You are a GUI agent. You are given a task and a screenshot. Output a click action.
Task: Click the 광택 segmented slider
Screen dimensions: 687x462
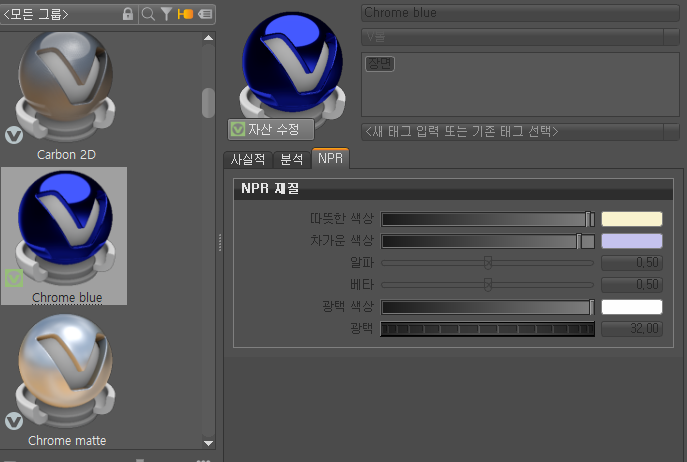488,329
